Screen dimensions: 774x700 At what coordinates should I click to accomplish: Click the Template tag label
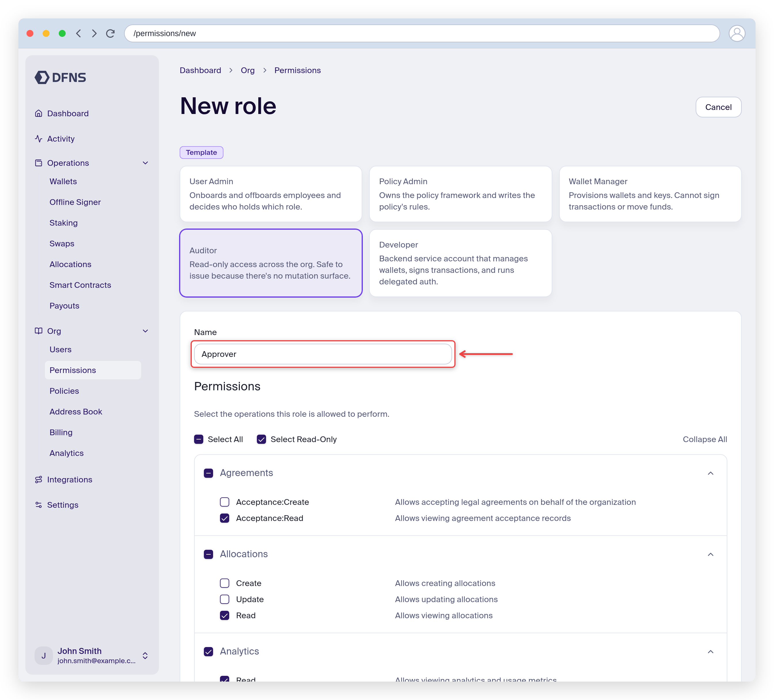tap(202, 152)
